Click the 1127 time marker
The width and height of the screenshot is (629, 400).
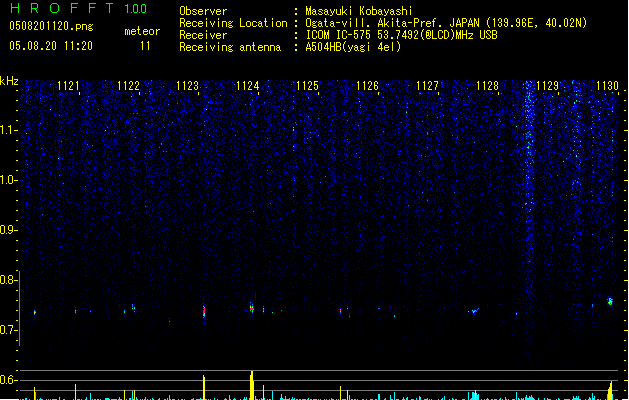coord(428,86)
